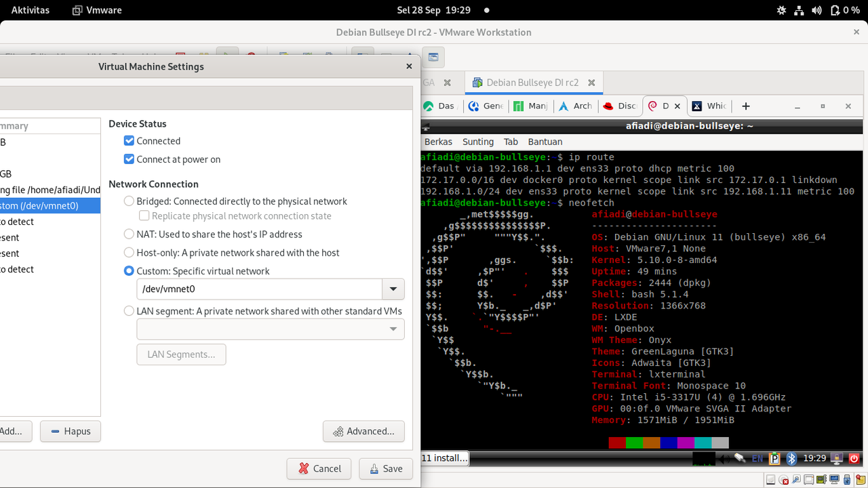Select Host-only private network option
This screenshot has width=868, height=488.
pos(129,252)
